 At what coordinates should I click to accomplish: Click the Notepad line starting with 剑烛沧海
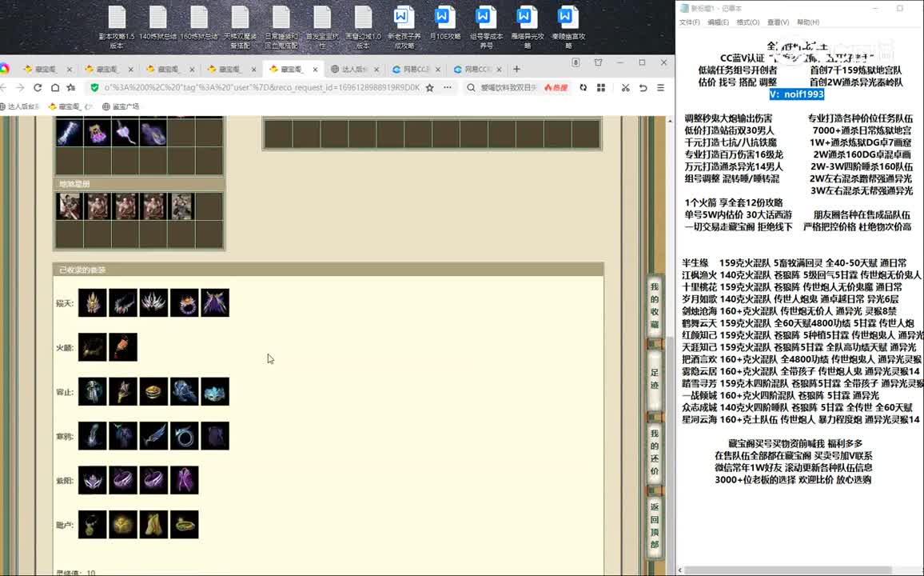coord(789,311)
